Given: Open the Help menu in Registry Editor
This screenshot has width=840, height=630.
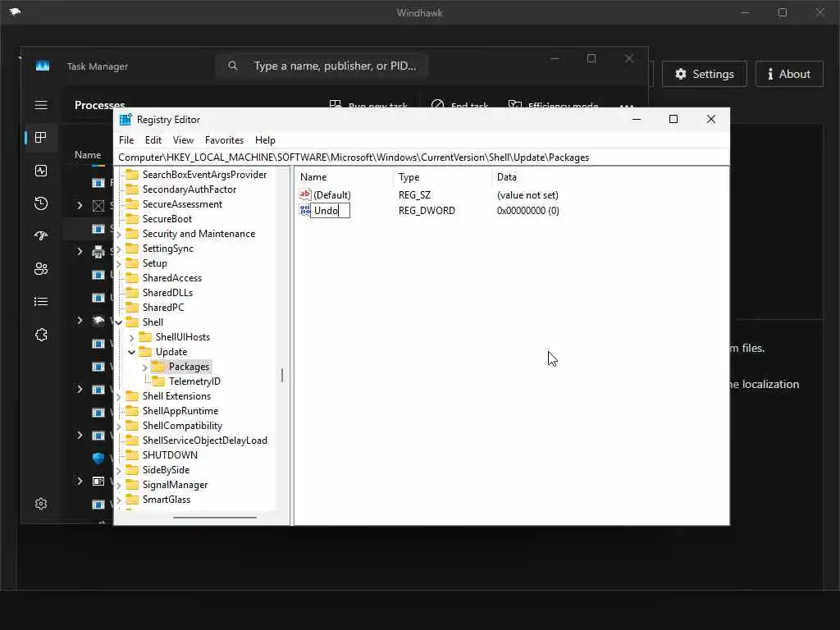Looking at the screenshot, I should pyautogui.click(x=265, y=139).
